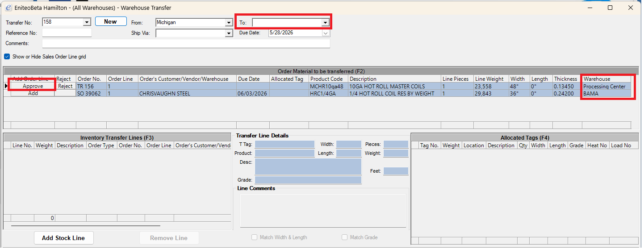Click the CHRISVAUGHN STEEL customer cell

coord(187,93)
